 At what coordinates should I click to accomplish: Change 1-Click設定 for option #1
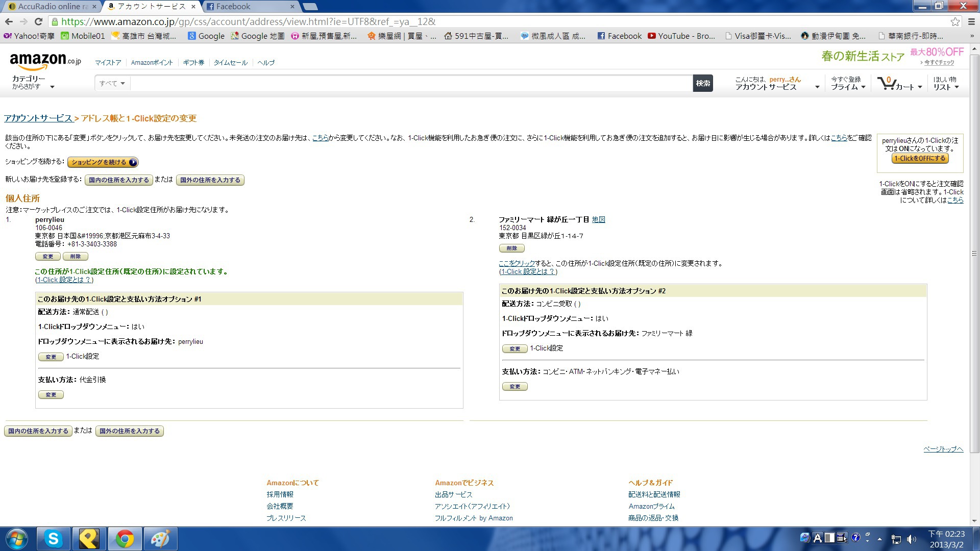click(x=51, y=357)
